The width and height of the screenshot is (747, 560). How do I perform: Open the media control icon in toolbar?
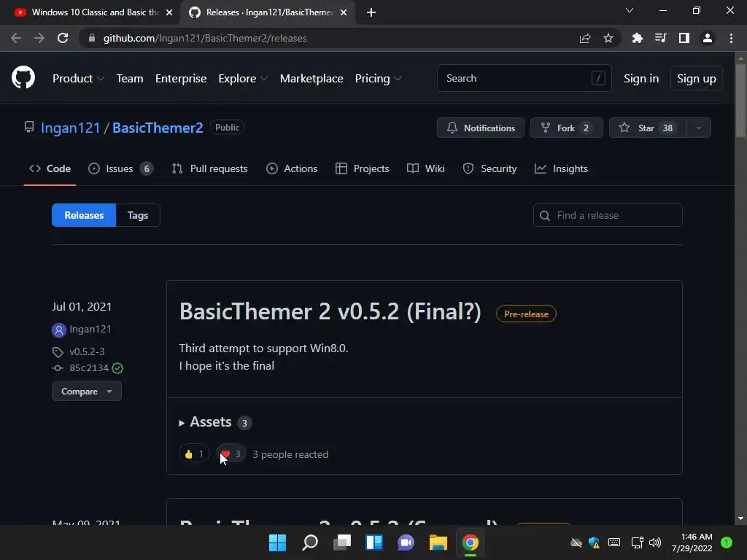[x=660, y=38]
